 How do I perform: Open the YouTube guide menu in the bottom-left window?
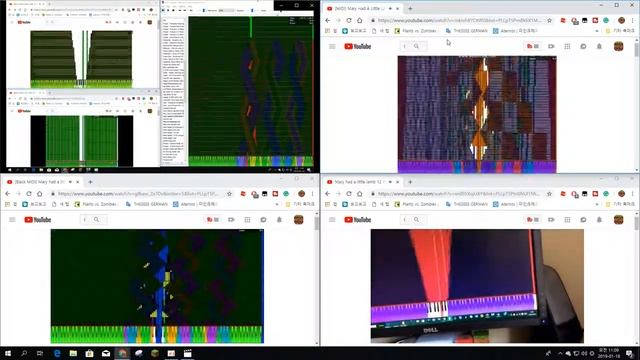click(12, 220)
